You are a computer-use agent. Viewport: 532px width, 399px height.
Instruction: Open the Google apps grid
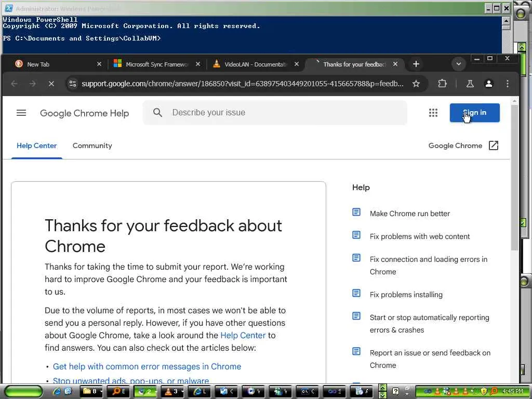433,113
